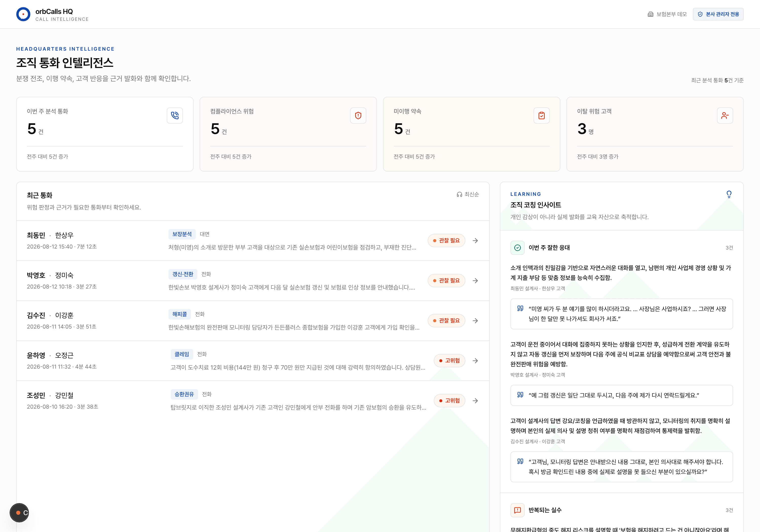Click timestamp 2026-08-12 15:40 · 7분 12초

62,247
